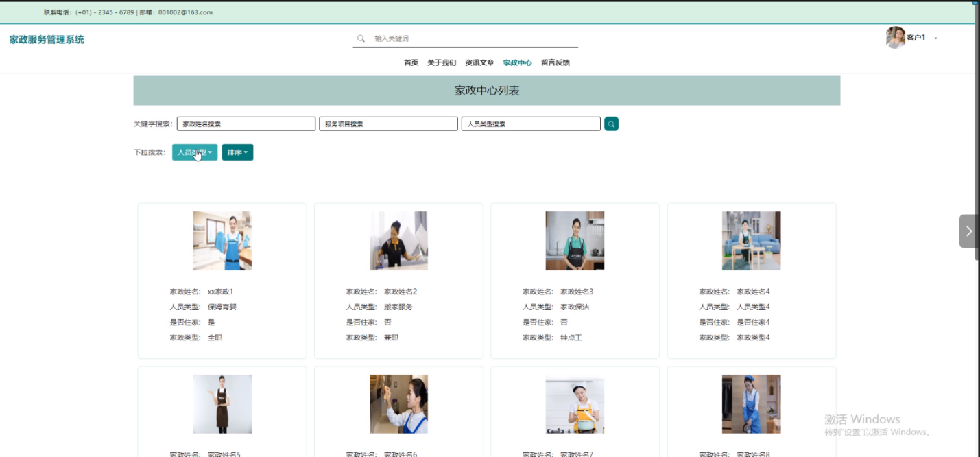
Task: Expand the caret next to 客户1
Action: click(x=936, y=38)
